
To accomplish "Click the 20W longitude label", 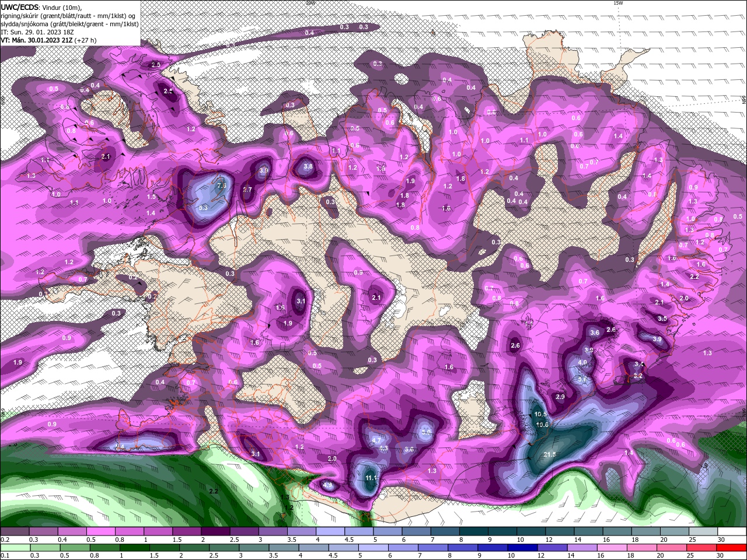I will [x=310, y=3].
